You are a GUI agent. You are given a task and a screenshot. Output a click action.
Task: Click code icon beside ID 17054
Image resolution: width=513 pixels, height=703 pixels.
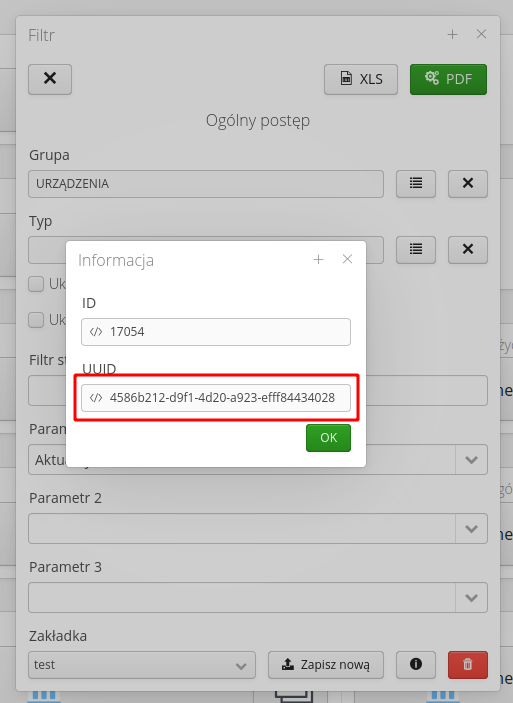96,332
